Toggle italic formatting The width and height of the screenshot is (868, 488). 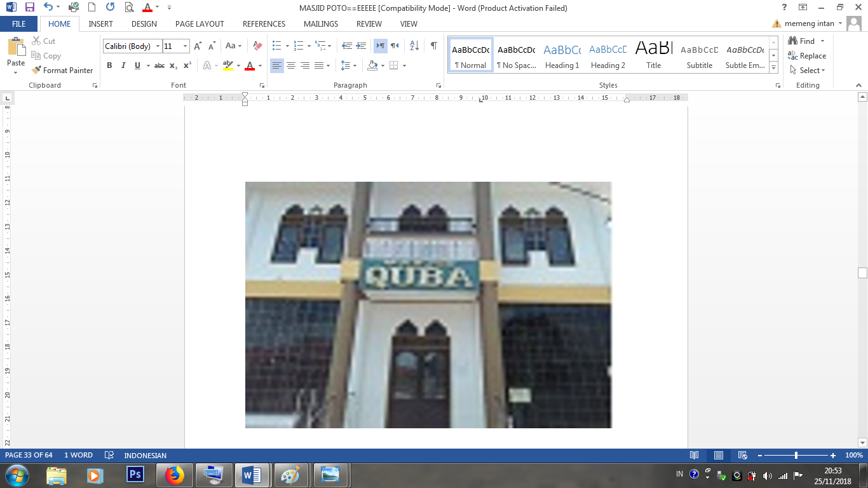coord(123,65)
